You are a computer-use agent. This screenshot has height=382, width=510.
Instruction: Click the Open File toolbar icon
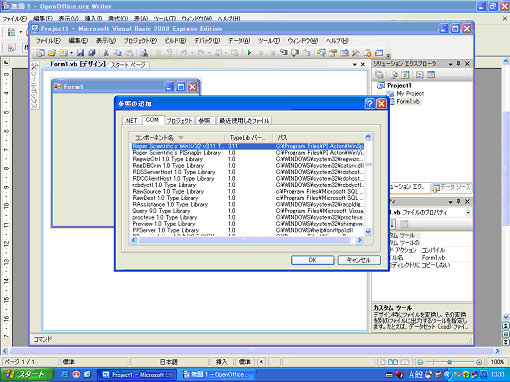52,53
